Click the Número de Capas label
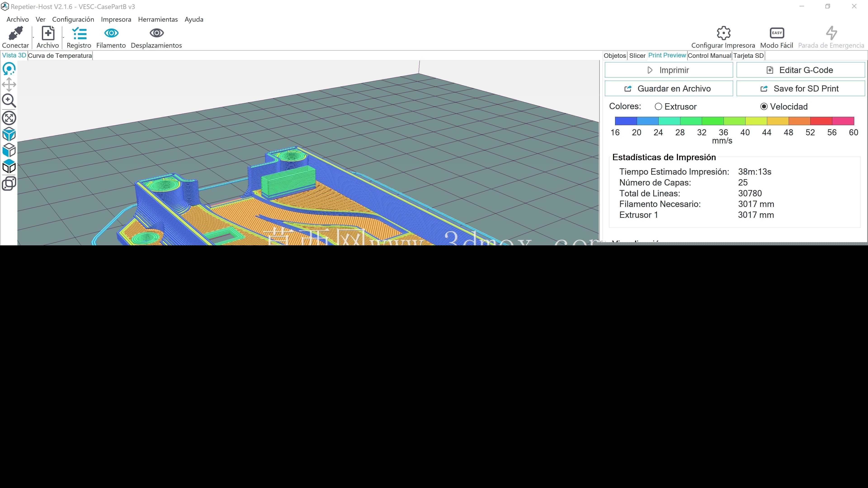 pos(655,183)
